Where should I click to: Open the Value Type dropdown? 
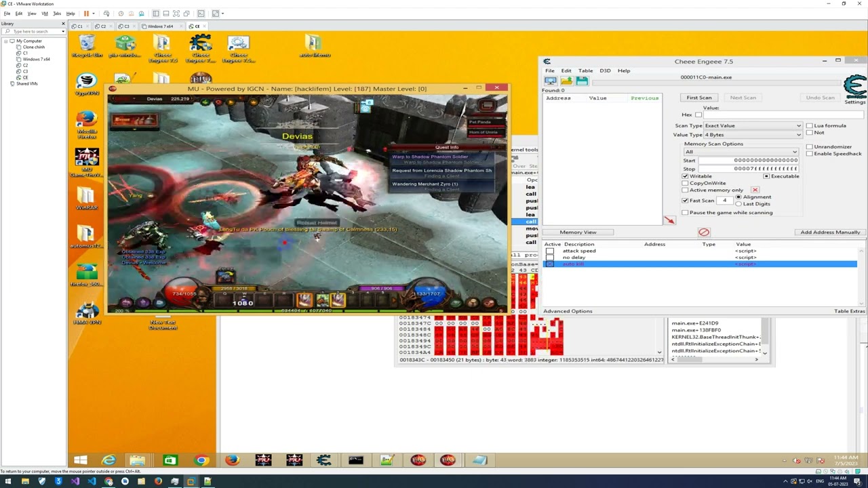[x=753, y=135]
